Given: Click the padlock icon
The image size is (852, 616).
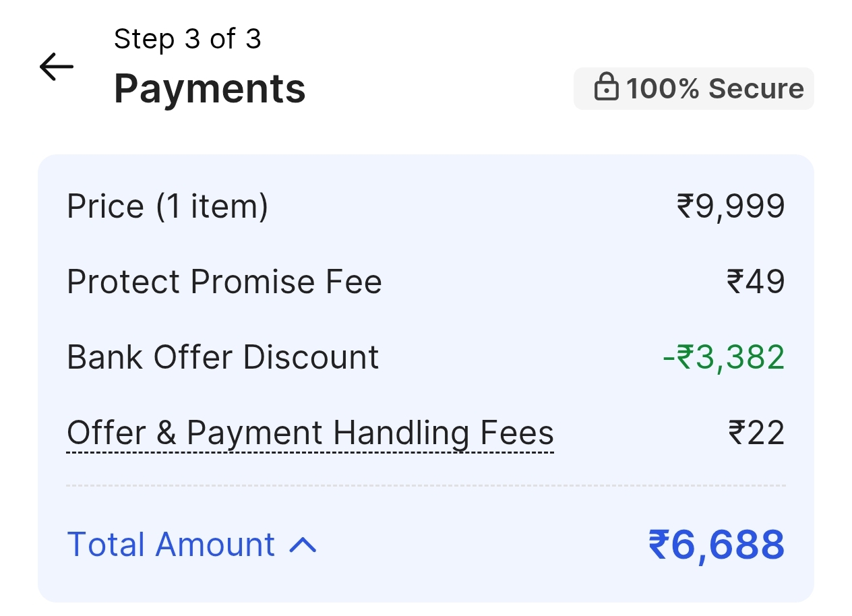Looking at the screenshot, I should [606, 88].
